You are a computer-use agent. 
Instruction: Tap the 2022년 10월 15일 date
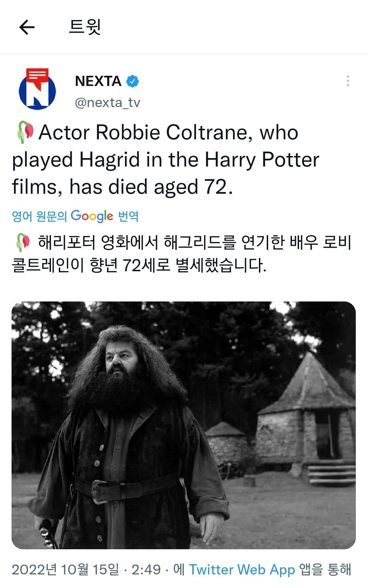click(65, 570)
